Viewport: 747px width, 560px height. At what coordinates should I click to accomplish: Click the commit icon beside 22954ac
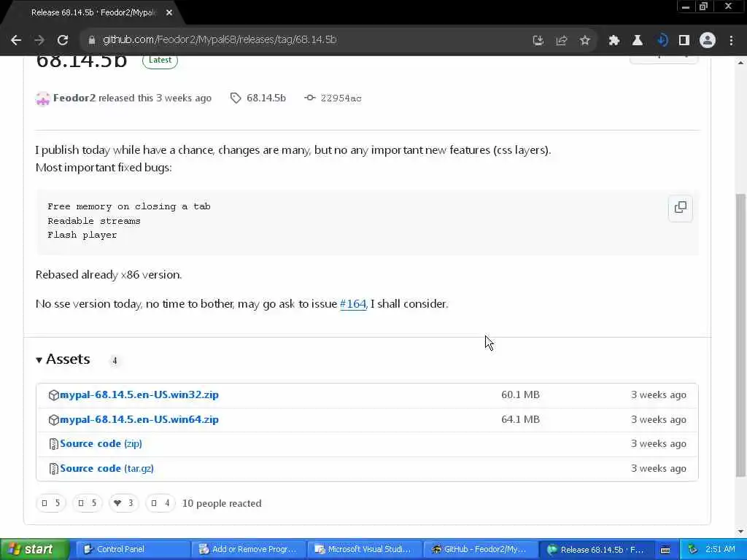point(309,98)
